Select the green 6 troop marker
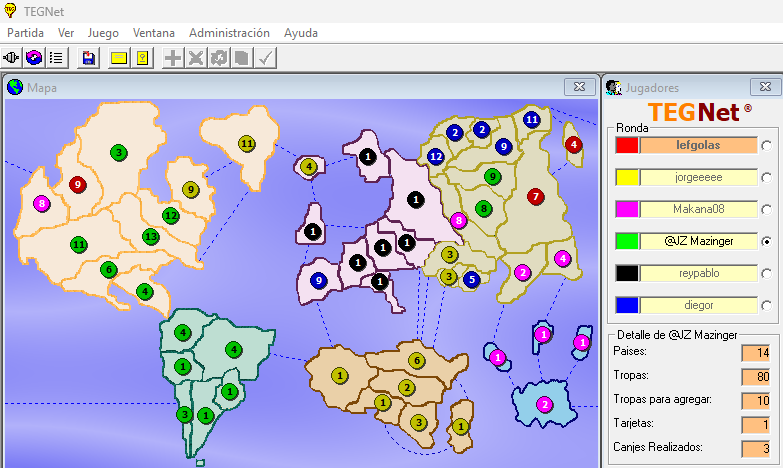783x468 pixels. coord(108,270)
